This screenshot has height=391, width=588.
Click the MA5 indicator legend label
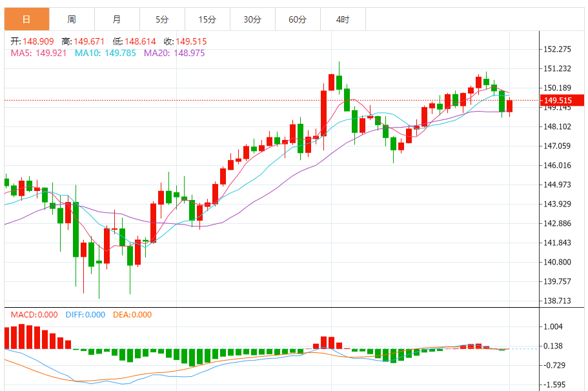[38, 53]
